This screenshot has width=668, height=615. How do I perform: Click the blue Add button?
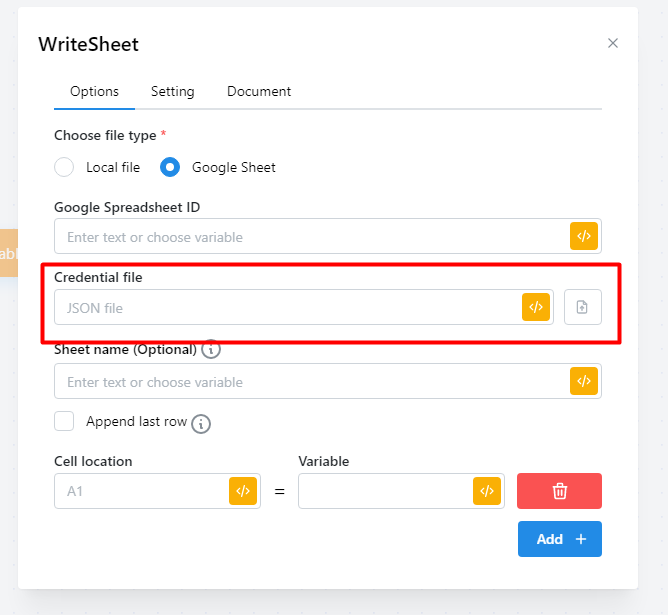(559, 539)
